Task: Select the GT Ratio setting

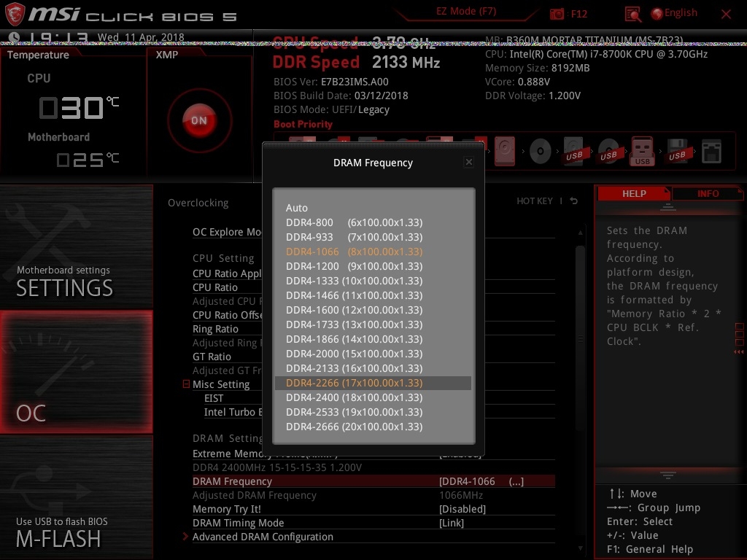Action: tap(212, 356)
